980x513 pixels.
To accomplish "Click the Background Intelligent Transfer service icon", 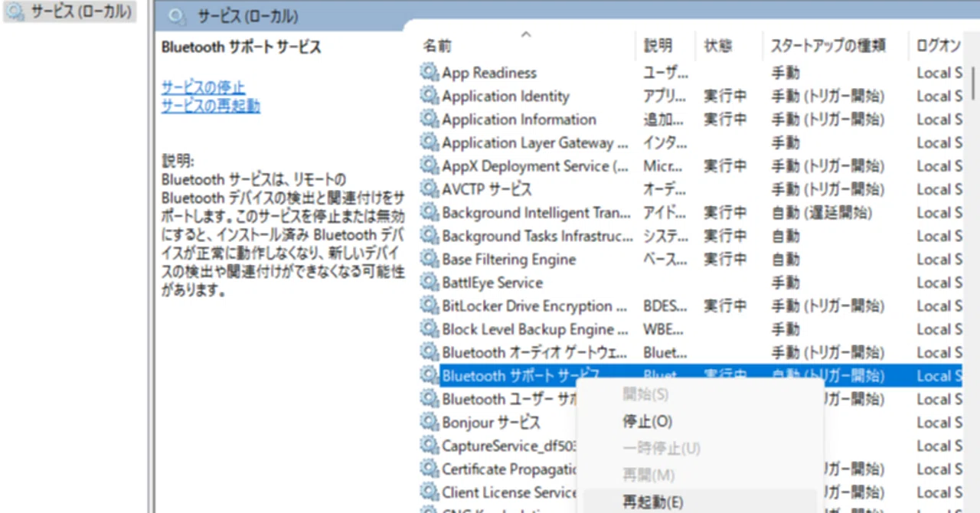I will click(429, 212).
